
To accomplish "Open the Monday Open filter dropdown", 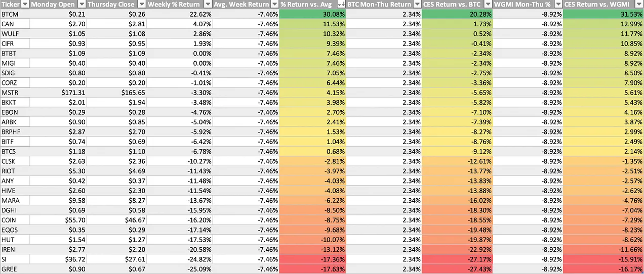I will pos(82,5).
